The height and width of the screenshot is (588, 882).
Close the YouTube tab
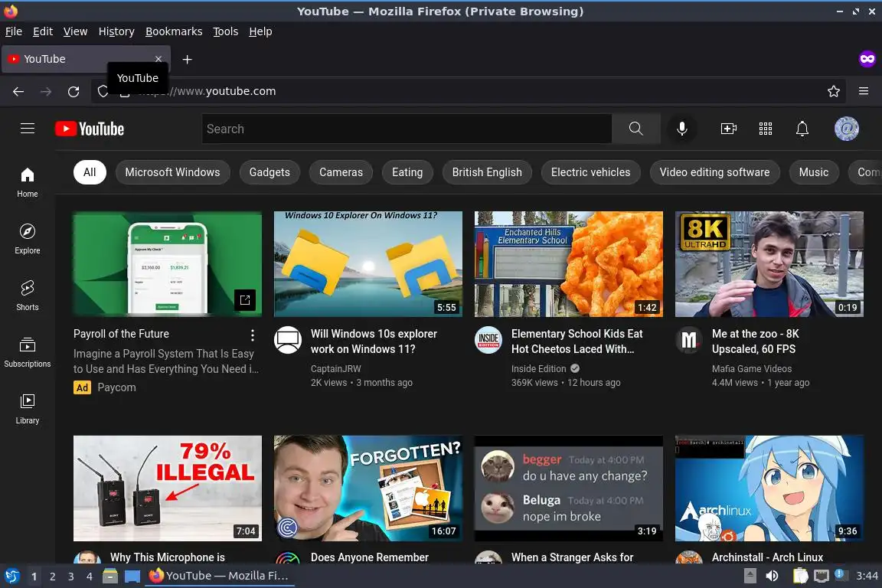pos(158,58)
